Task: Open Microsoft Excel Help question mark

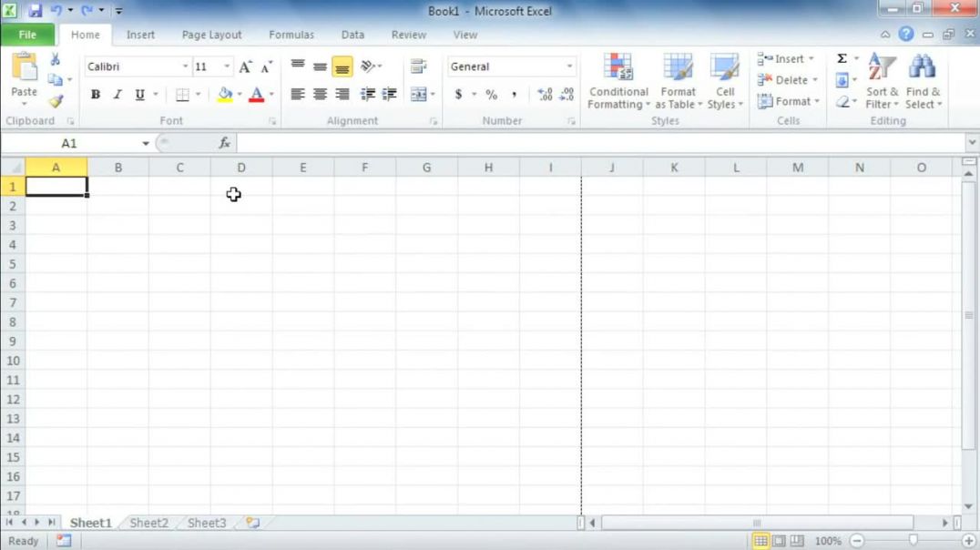Action: [x=905, y=35]
